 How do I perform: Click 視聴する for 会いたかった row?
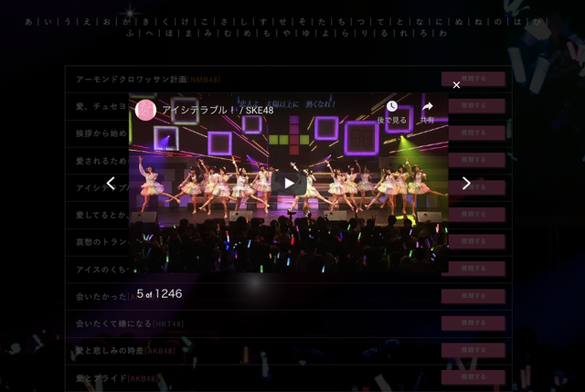473,296
